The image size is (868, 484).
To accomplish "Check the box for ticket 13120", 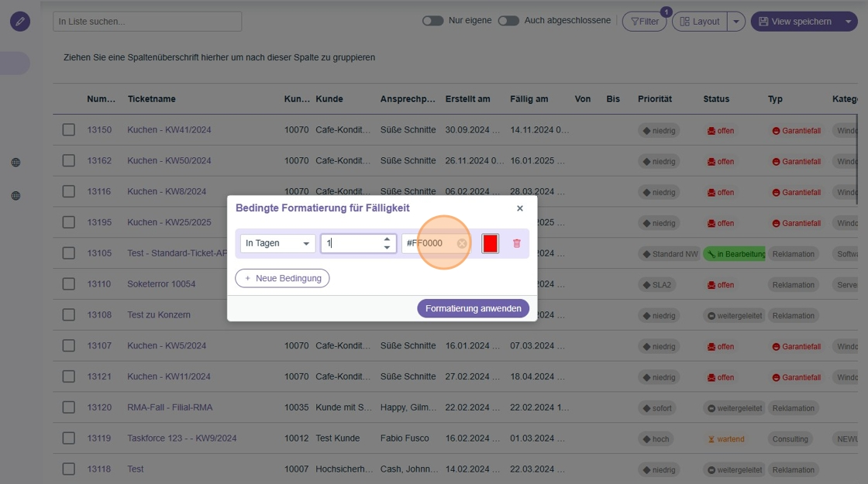I will click(69, 407).
